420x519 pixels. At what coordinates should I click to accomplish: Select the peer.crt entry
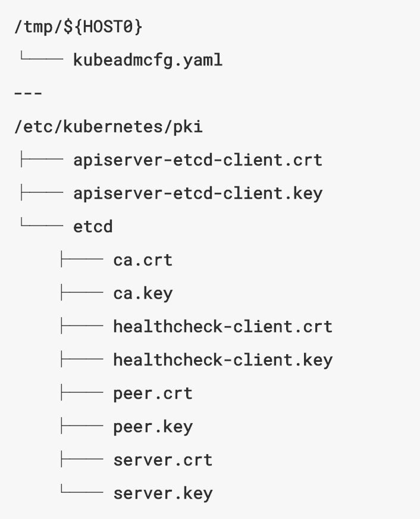153,393
